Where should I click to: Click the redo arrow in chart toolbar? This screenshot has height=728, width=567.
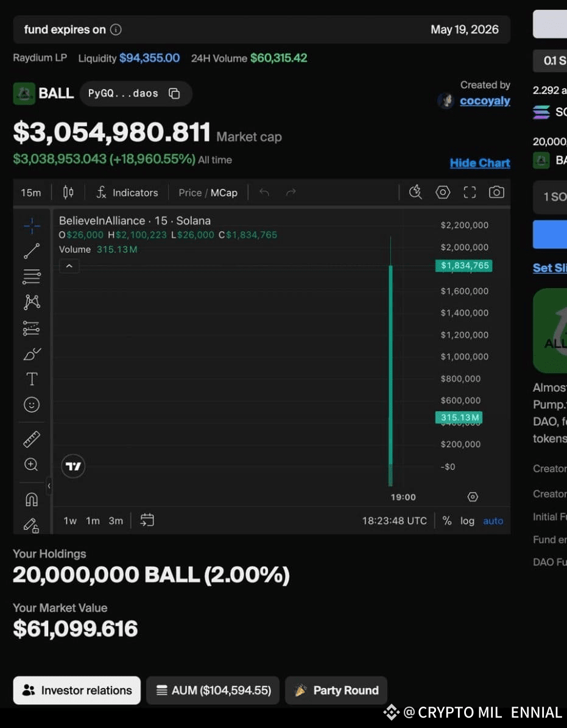click(x=291, y=193)
